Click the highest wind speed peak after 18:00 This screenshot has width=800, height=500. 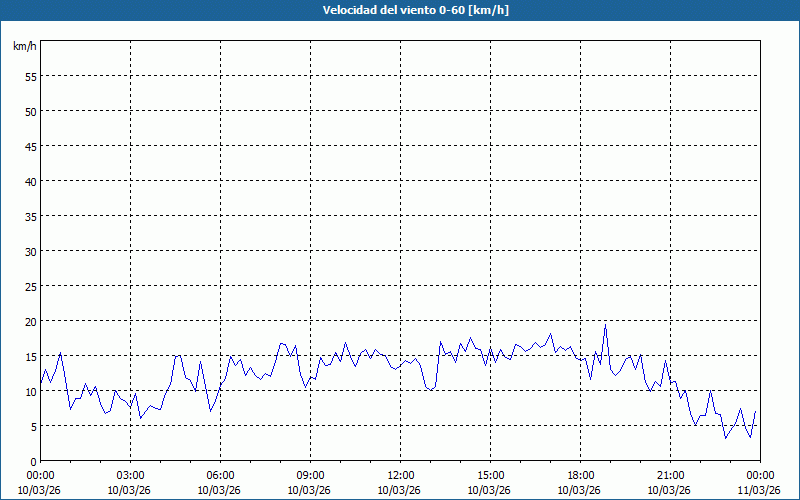605,325
